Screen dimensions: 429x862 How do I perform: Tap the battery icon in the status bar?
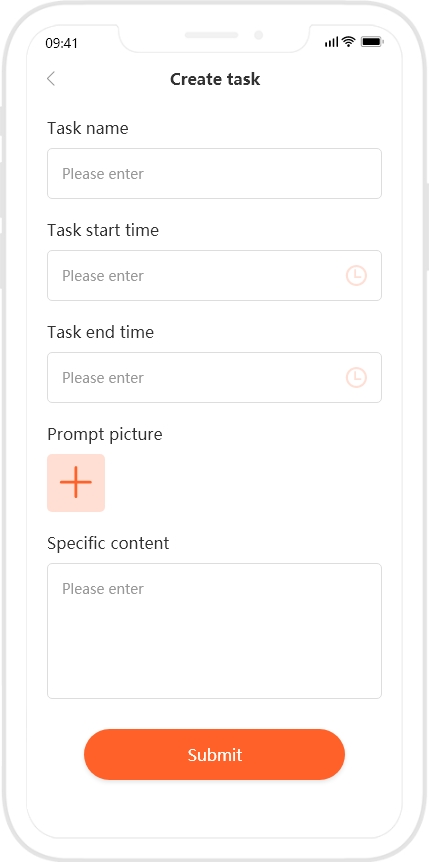tap(372, 42)
